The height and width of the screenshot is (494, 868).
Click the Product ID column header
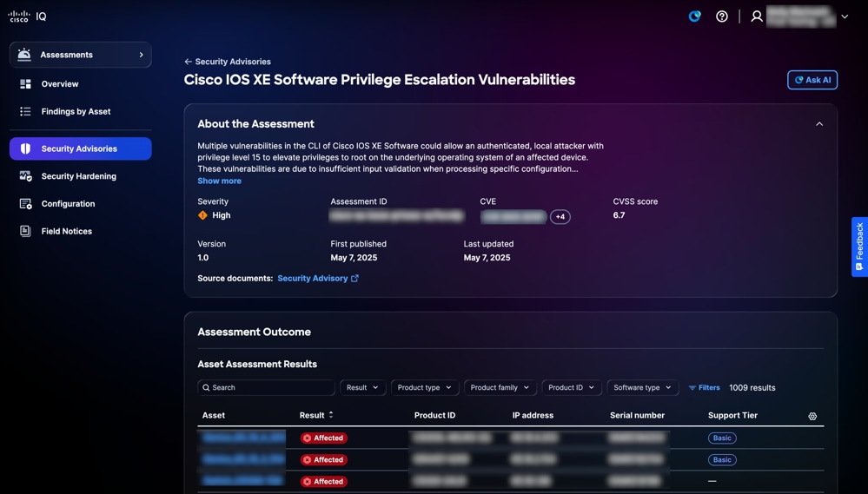coord(434,416)
